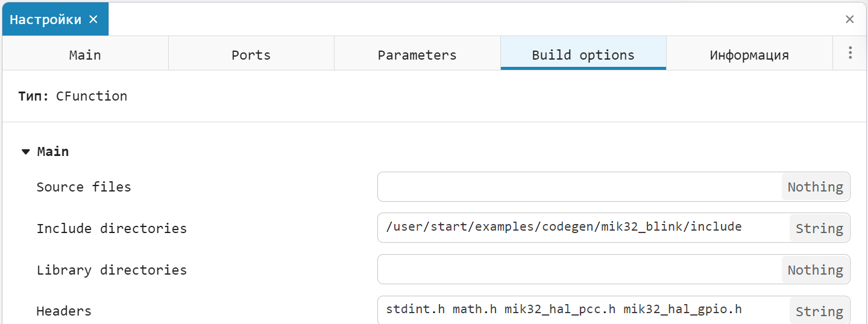
Task: Open the three-dot more options menu
Action: [850, 53]
